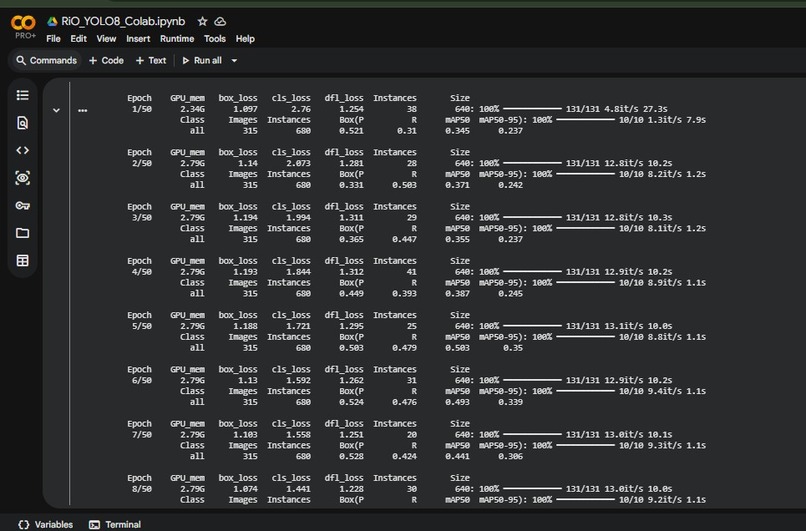Click the '131/131 13.1it/s 10.0s' text
The image size is (806, 531).
[x=619, y=326]
